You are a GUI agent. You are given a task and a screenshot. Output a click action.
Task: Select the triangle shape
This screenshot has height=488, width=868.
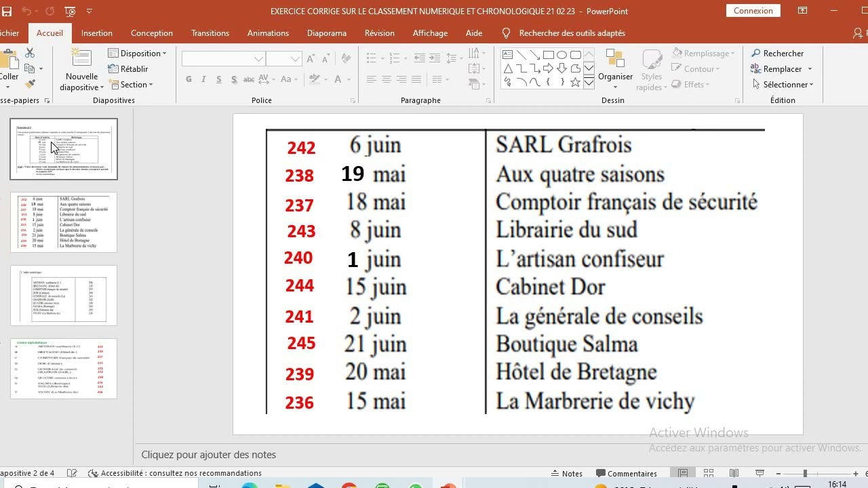508,68
